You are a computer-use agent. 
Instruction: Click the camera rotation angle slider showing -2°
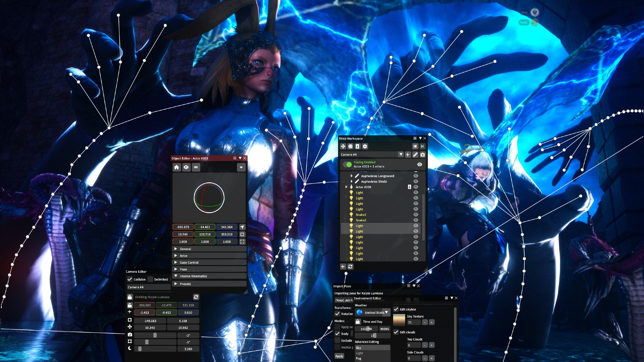click(x=155, y=335)
